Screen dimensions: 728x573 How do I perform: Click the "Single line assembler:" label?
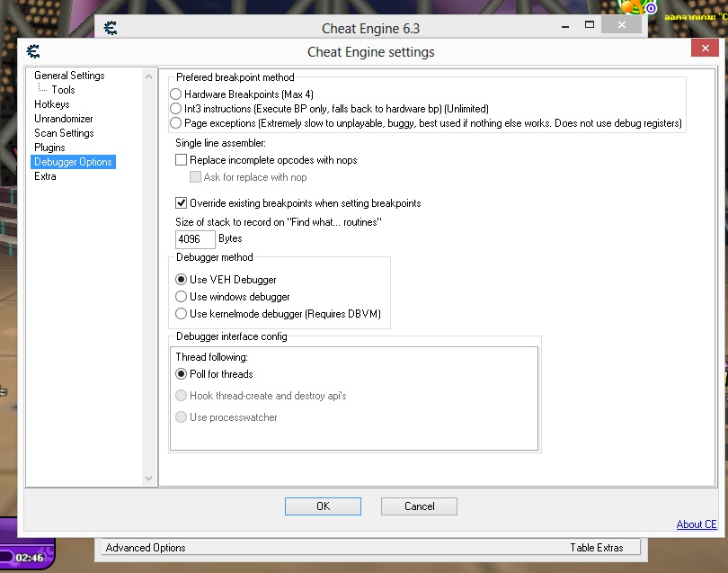pos(220,143)
